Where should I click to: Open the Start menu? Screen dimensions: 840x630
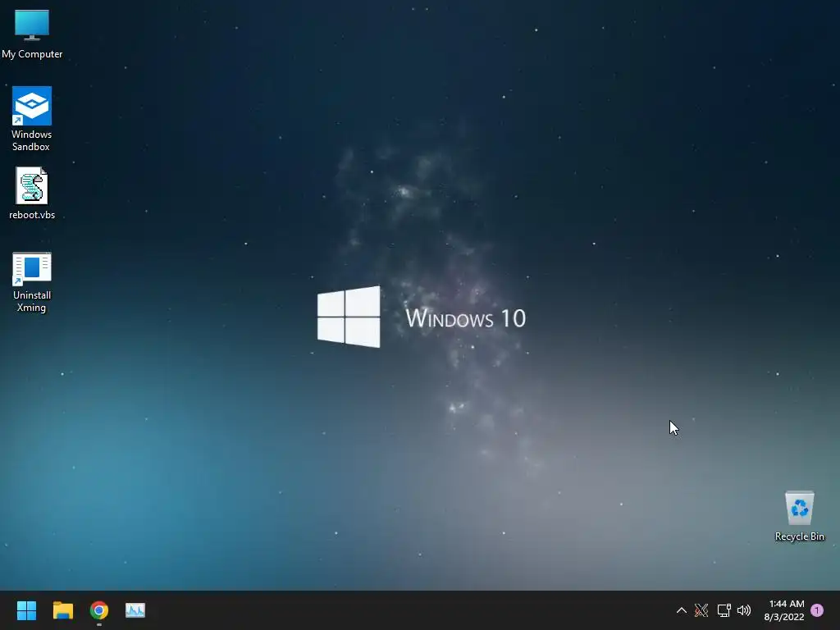[x=26, y=609]
